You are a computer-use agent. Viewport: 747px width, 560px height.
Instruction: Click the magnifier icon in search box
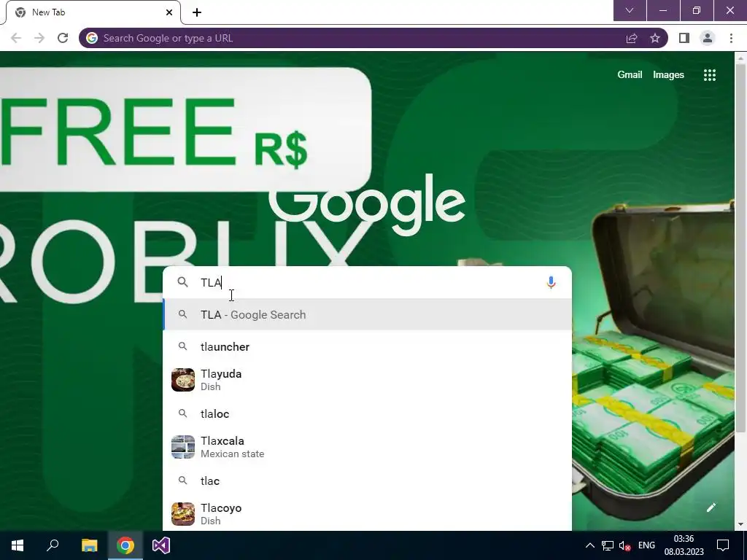click(x=182, y=282)
